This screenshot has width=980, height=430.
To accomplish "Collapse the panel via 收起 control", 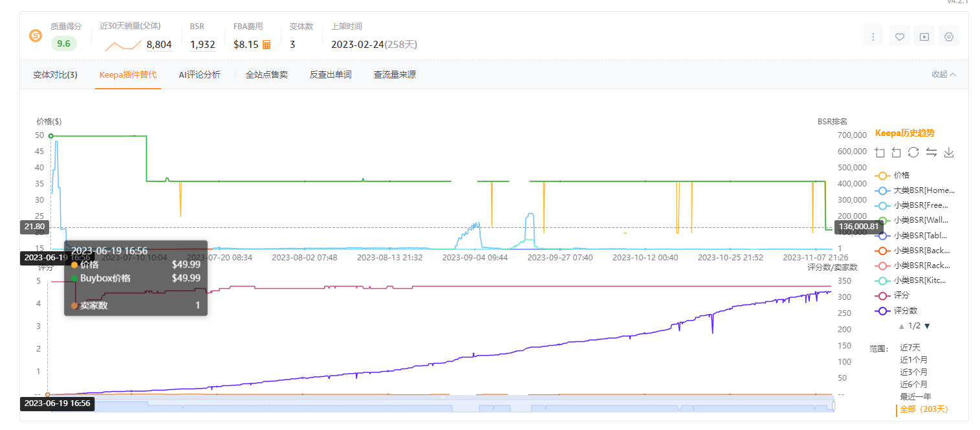I will coord(941,74).
